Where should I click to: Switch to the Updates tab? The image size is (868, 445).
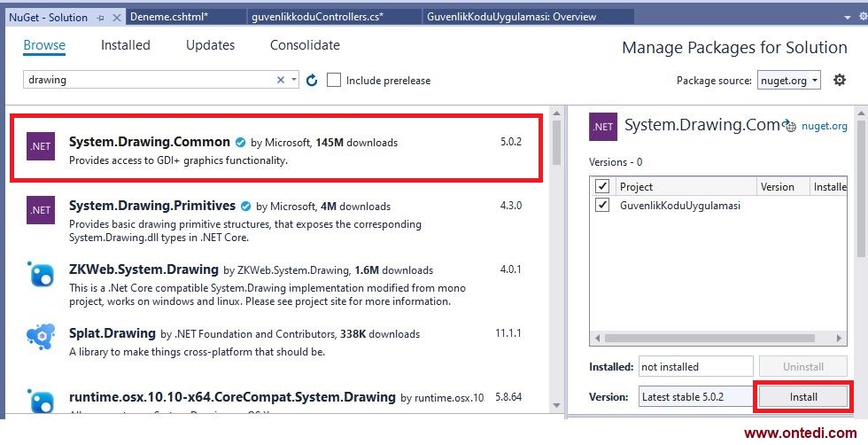[x=211, y=45]
